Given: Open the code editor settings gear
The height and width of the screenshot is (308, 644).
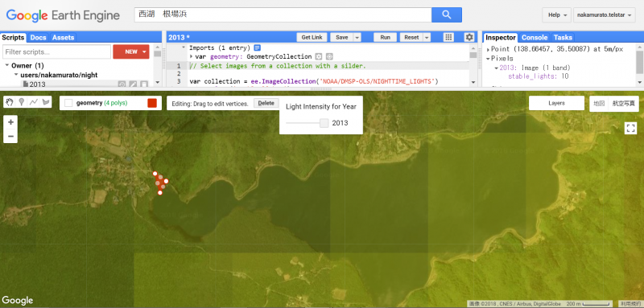Looking at the screenshot, I should tap(469, 37).
